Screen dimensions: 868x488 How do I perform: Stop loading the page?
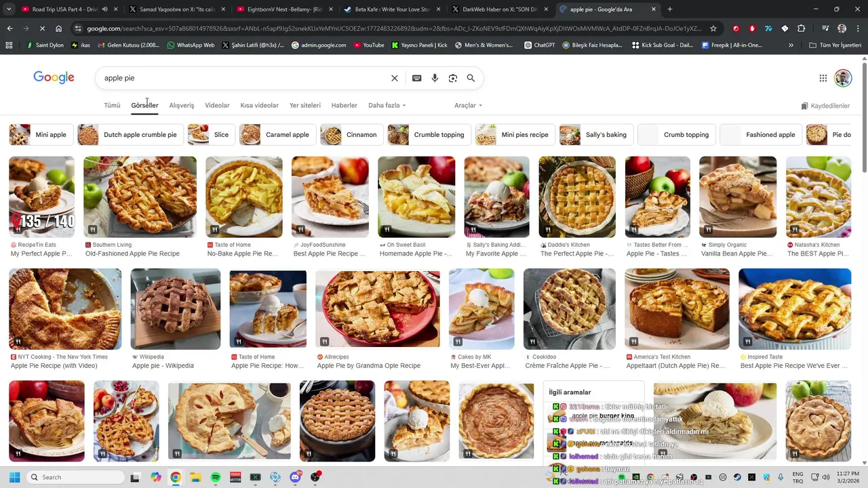pos(42,28)
